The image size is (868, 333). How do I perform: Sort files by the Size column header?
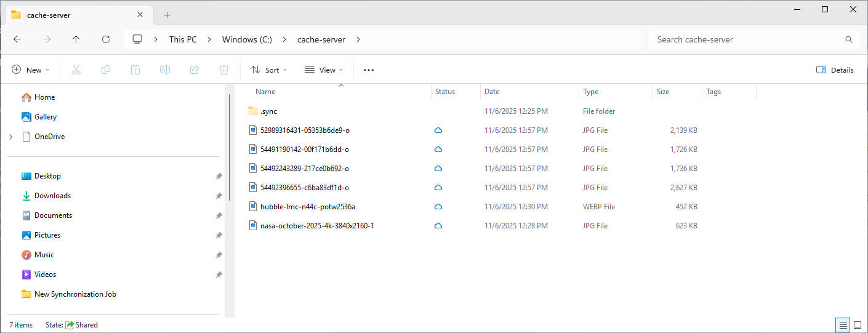(x=663, y=92)
